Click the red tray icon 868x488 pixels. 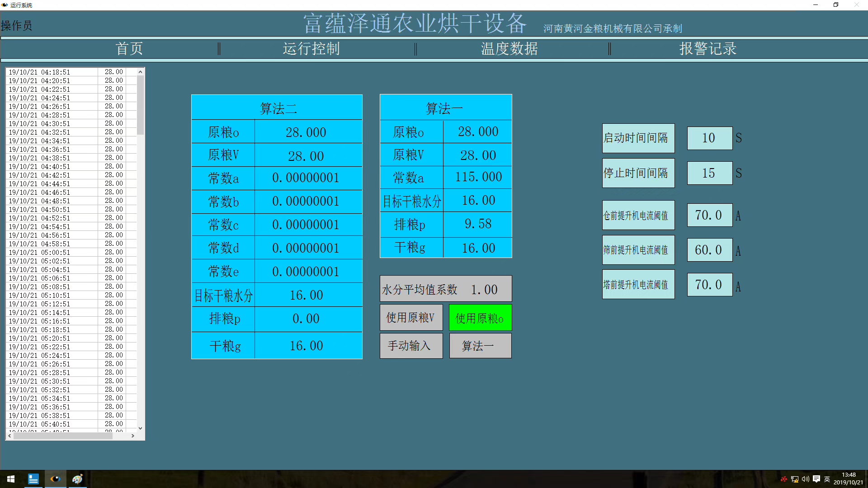pyautogui.click(x=783, y=479)
